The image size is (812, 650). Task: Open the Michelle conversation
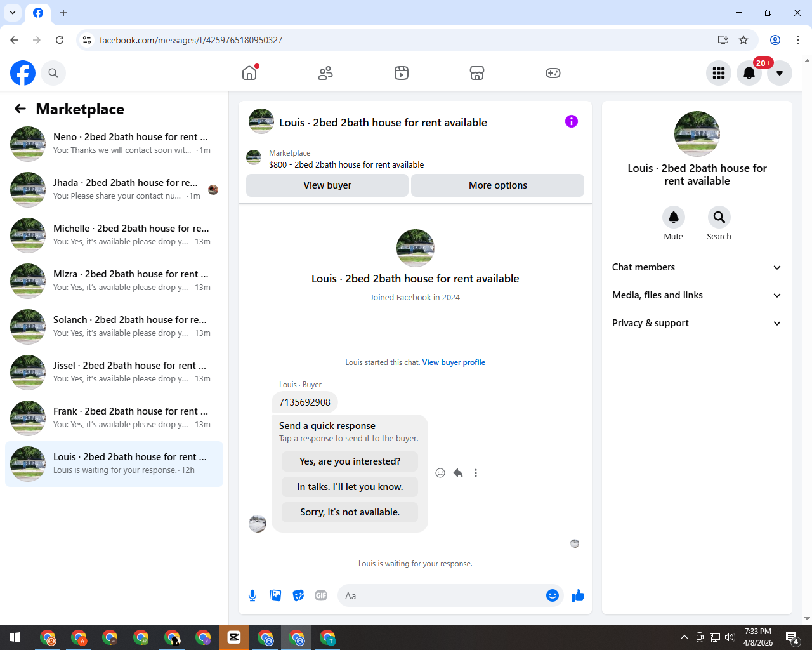(114, 235)
